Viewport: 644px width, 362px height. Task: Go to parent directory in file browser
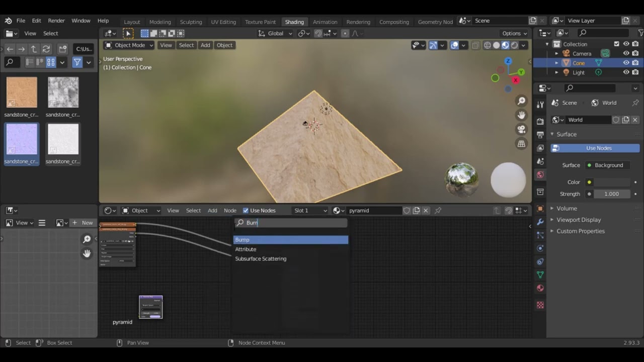[x=34, y=49]
